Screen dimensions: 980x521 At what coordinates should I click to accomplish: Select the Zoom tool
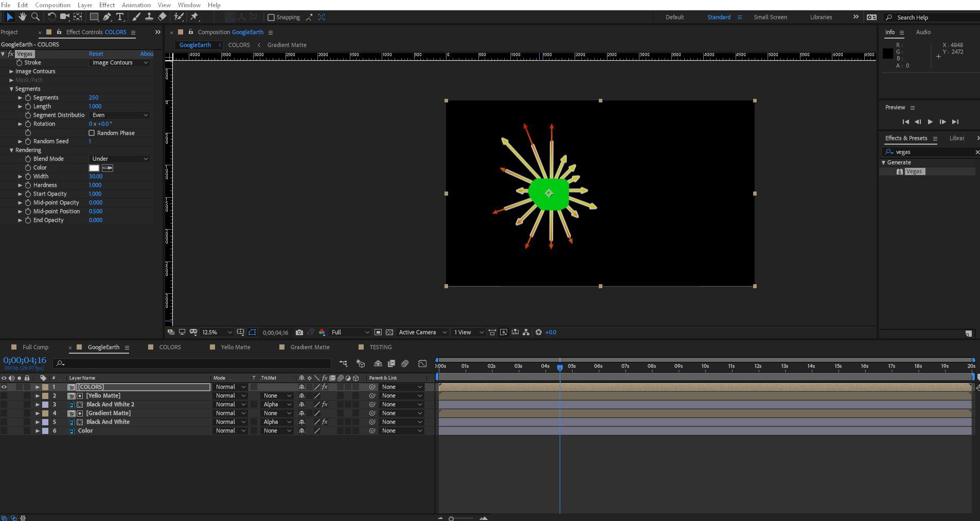(x=35, y=17)
